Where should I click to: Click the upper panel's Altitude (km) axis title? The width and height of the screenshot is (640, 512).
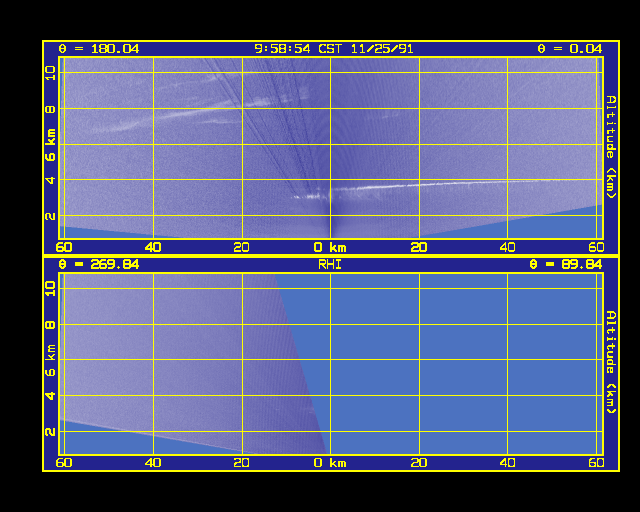[x=610, y=147]
